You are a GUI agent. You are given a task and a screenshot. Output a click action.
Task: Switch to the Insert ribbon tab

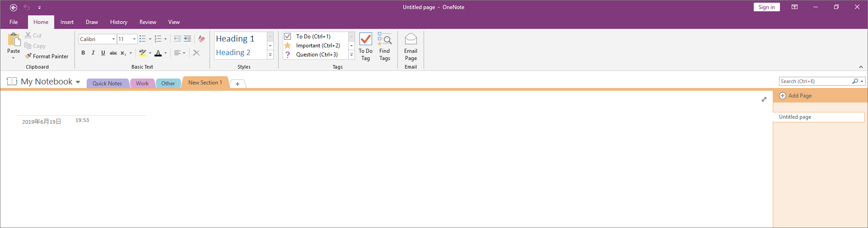point(67,22)
